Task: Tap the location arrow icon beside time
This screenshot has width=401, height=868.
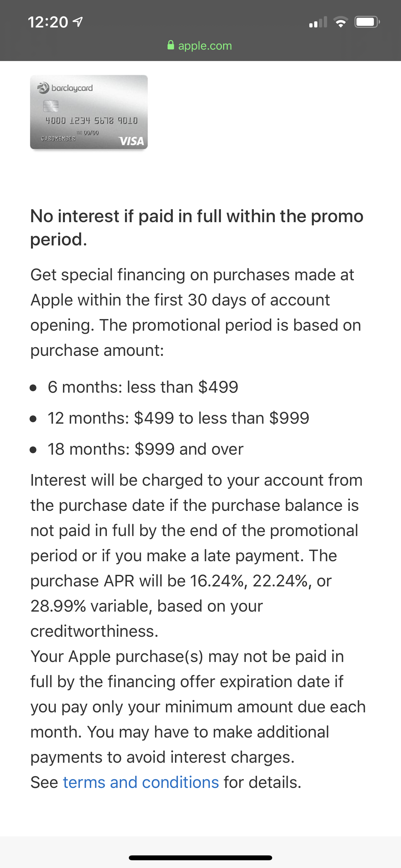Action: click(x=78, y=22)
